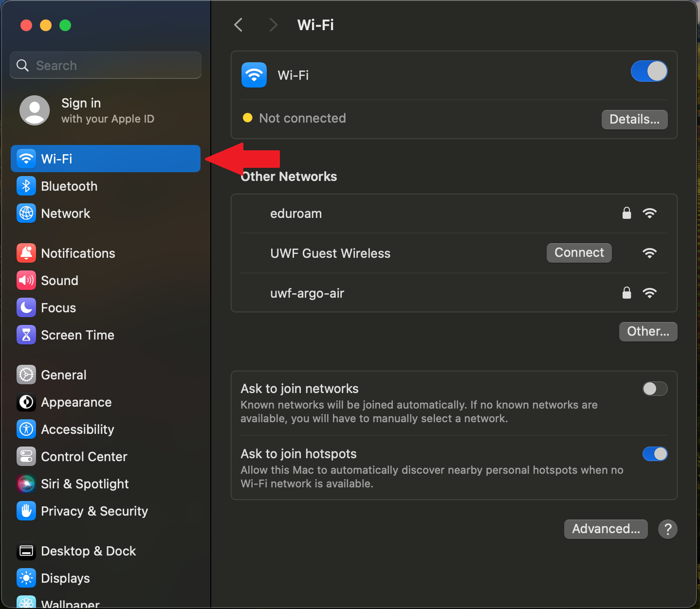Click the magnifier icon in the search field
This screenshot has height=609, width=700.
coord(22,65)
